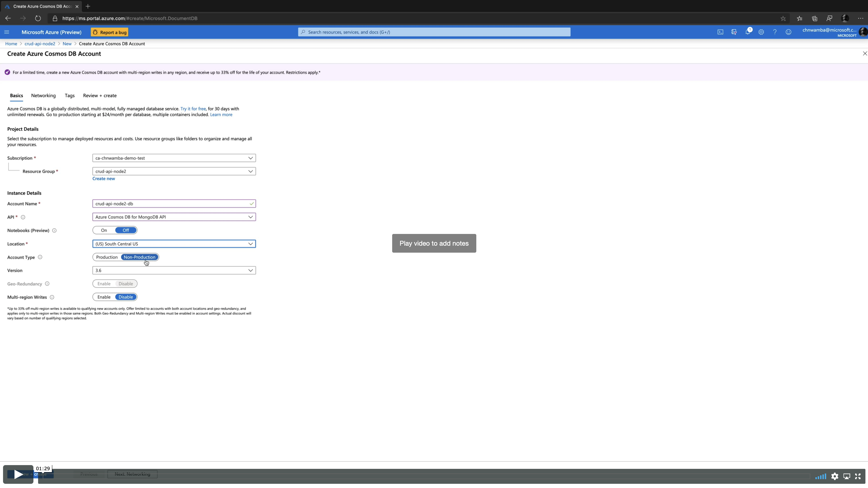Screen dimensions: 868x488
Task: Open video player settings gear
Action: pos(835,476)
